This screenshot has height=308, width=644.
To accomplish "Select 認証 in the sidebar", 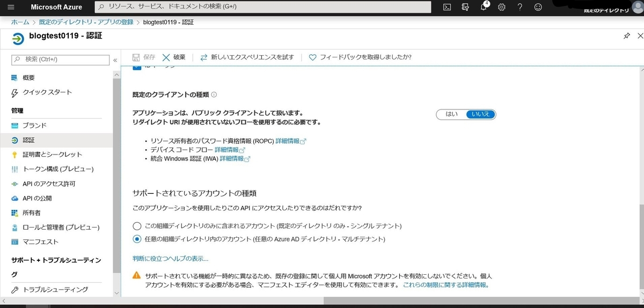I will coord(56,140).
